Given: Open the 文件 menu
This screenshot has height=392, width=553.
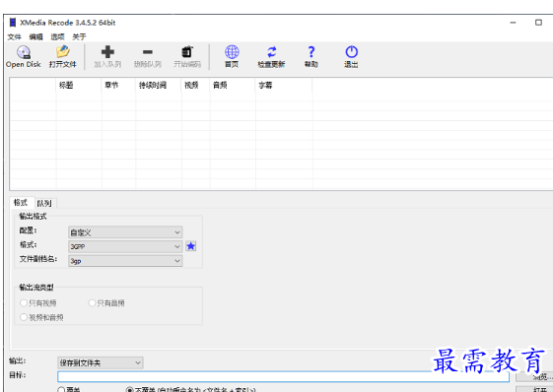Looking at the screenshot, I should click(15, 36).
